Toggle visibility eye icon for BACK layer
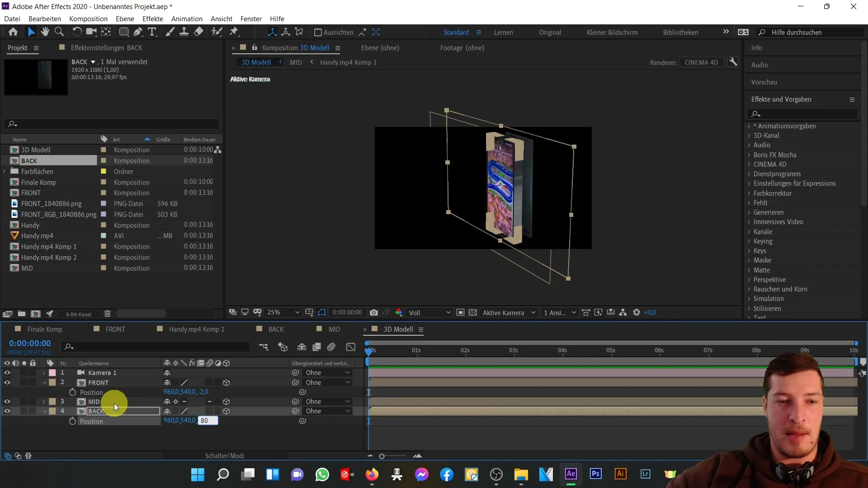The image size is (868, 488). (x=7, y=411)
